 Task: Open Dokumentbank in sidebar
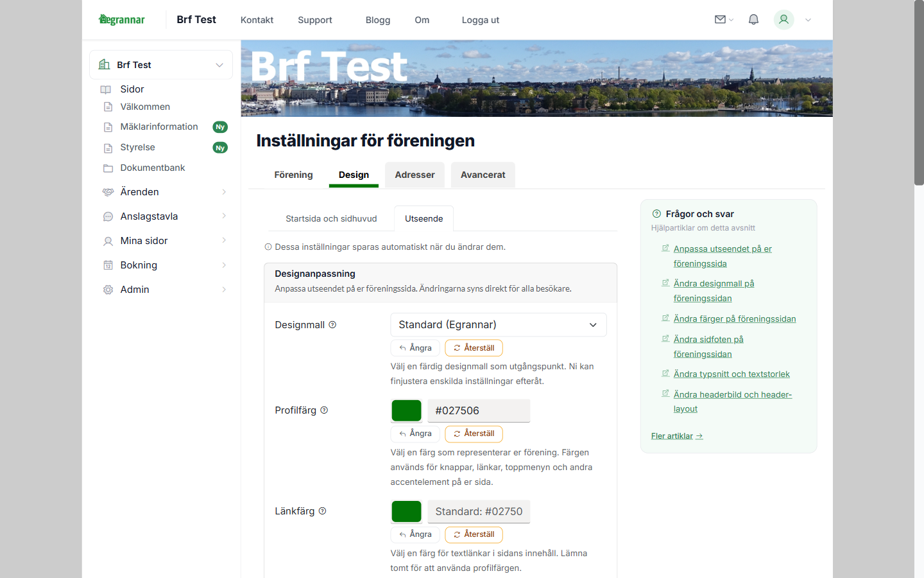point(153,168)
